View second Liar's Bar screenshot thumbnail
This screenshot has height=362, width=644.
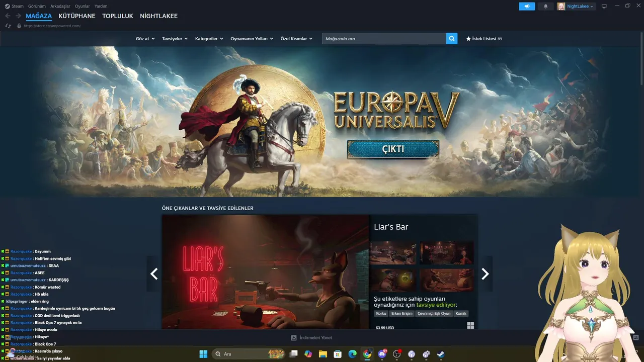[447, 253]
